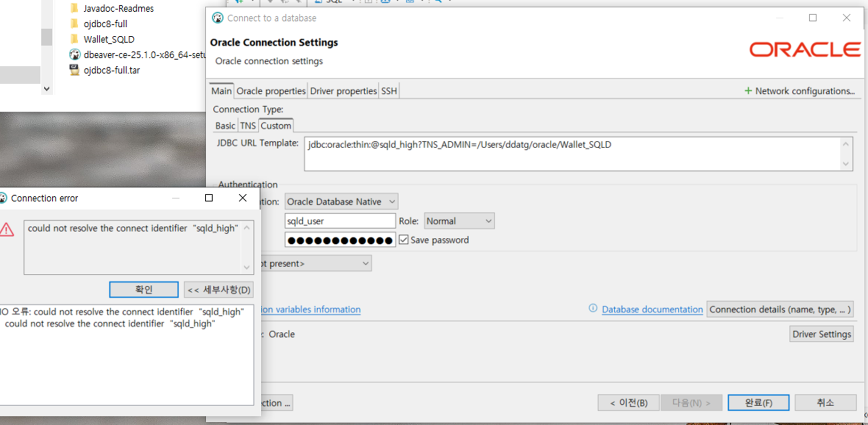
Task: Click the masked password field
Action: tap(340, 240)
